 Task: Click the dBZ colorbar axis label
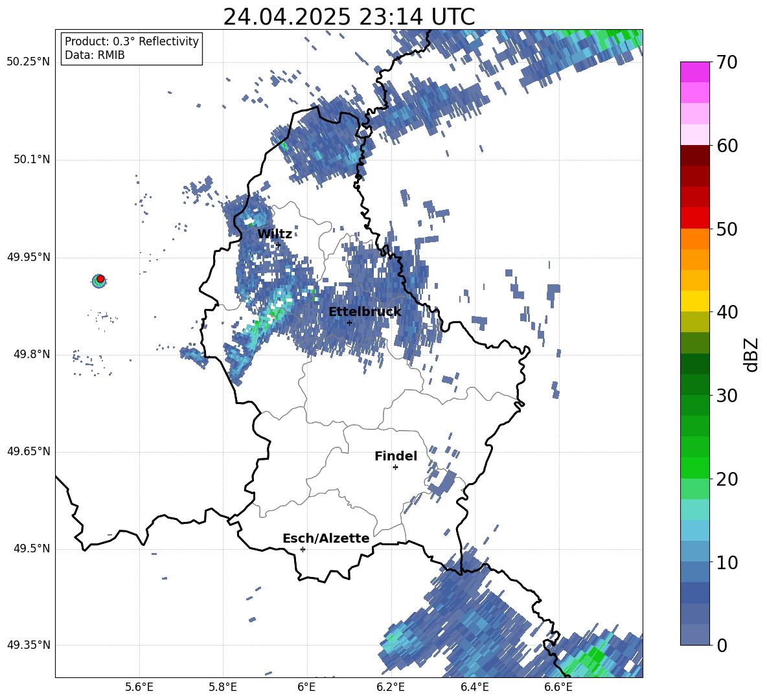pyautogui.click(x=752, y=354)
